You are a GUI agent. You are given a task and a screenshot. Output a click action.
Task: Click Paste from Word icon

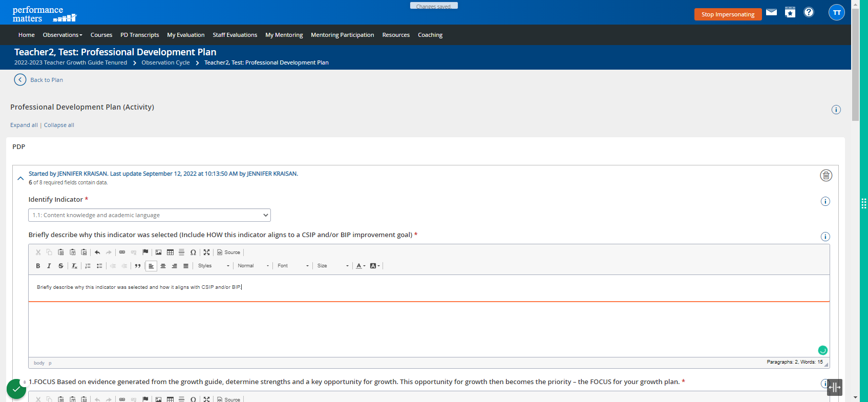(x=84, y=252)
